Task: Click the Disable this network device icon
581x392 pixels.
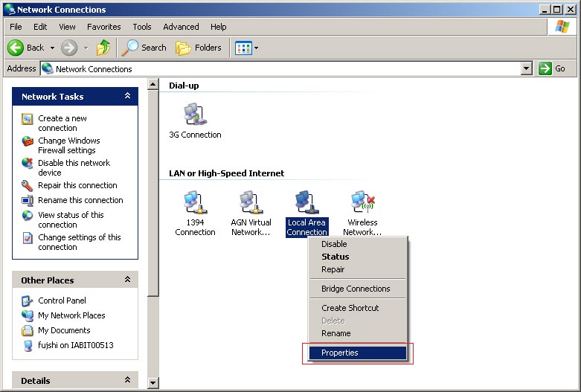Action: [28, 164]
